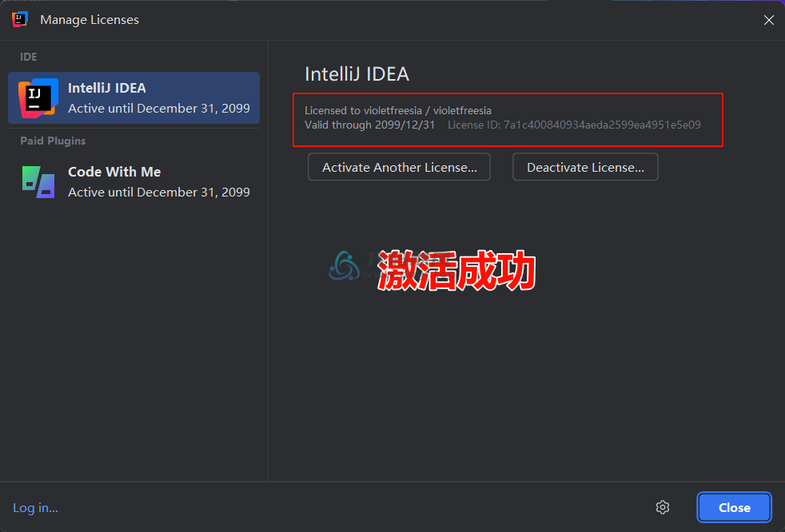Click the IntelliJ logo in title bar
The height and width of the screenshot is (532, 785).
pyautogui.click(x=19, y=19)
